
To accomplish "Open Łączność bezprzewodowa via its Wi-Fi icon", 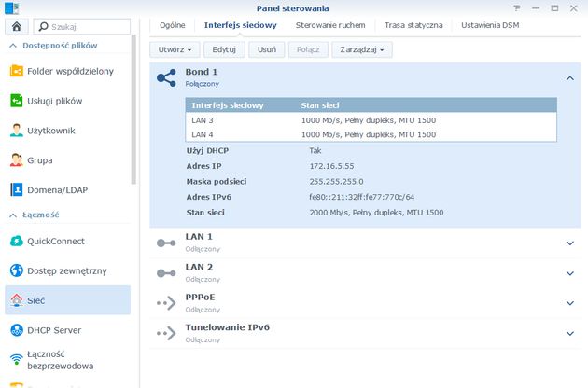I will [17, 359].
